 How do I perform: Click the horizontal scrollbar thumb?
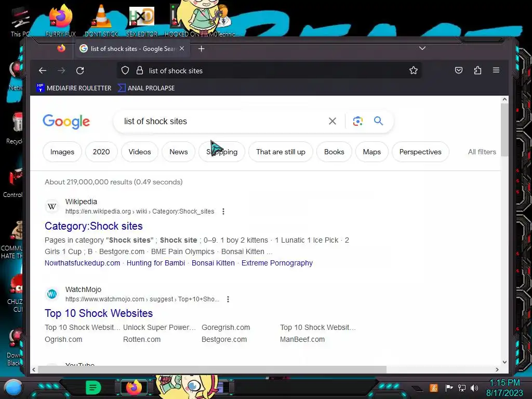[212, 369]
